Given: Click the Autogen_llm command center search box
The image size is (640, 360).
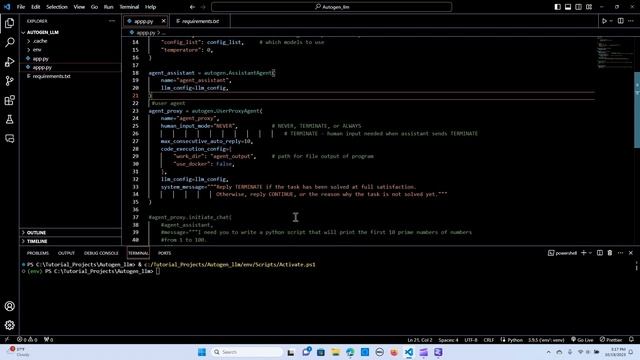Looking at the screenshot, I should coord(331,7).
